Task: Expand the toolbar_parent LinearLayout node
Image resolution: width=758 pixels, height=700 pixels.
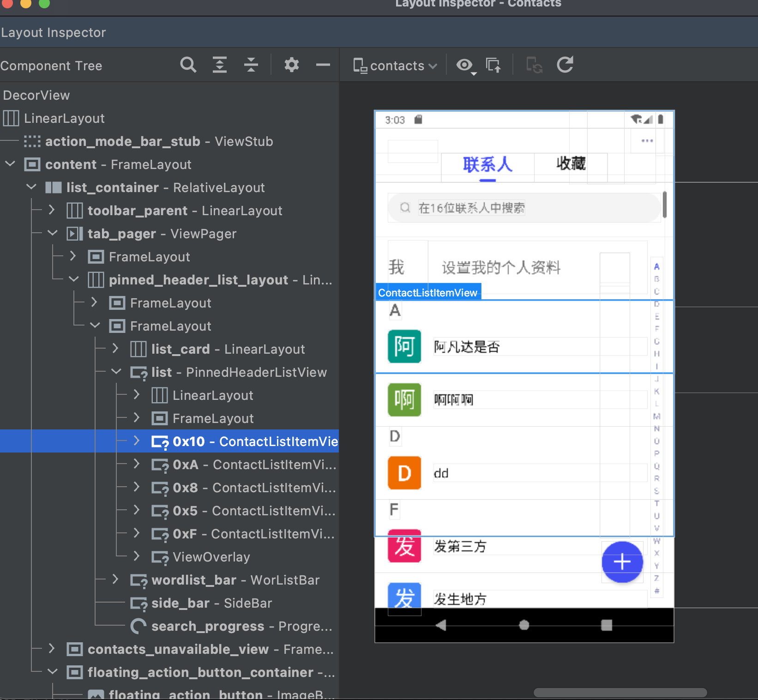Action: click(52, 210)
